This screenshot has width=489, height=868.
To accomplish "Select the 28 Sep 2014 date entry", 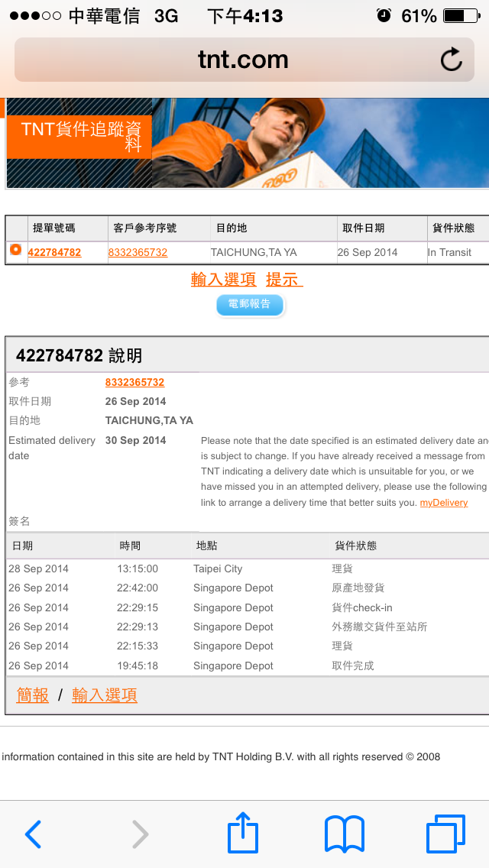I will tap(38, 569).
